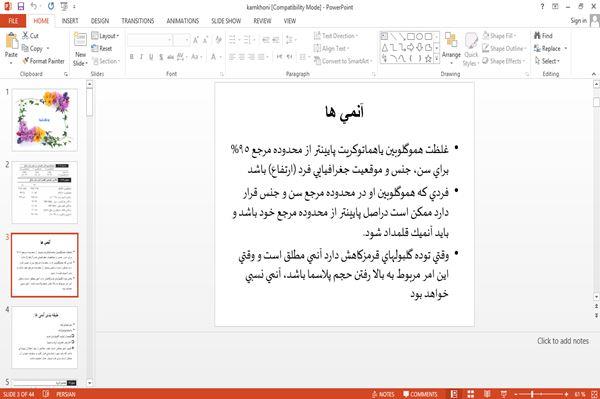This screenshot has width=600, height=399.
Task: Open Align Text dropdown
Action: pos(331,48)
